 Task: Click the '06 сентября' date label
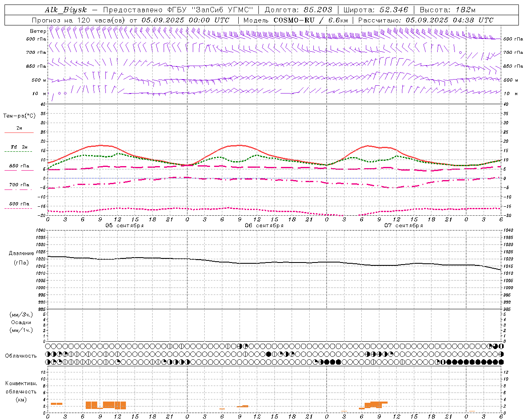tap(264, 226)
